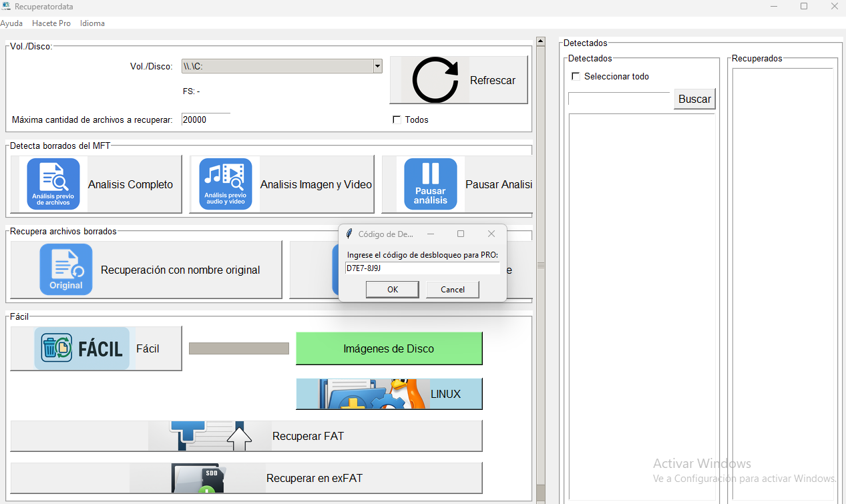Open the Ayuda menu

click(11, 23)
